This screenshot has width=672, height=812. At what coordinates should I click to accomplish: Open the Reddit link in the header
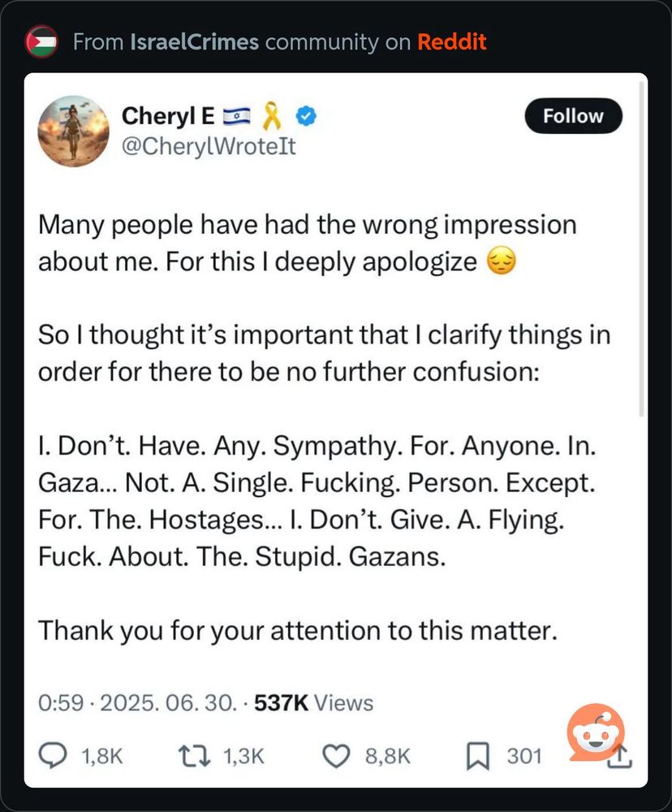click(x=453, y=41)
